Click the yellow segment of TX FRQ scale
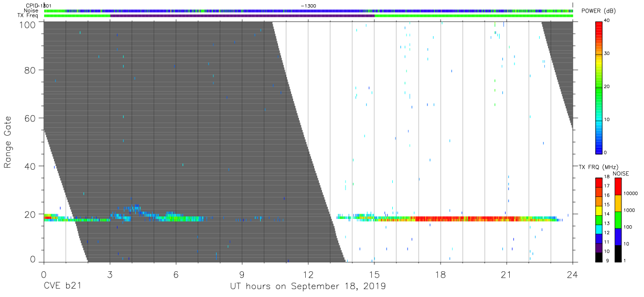This screenshot has width=644, height=297. point(599,211)
